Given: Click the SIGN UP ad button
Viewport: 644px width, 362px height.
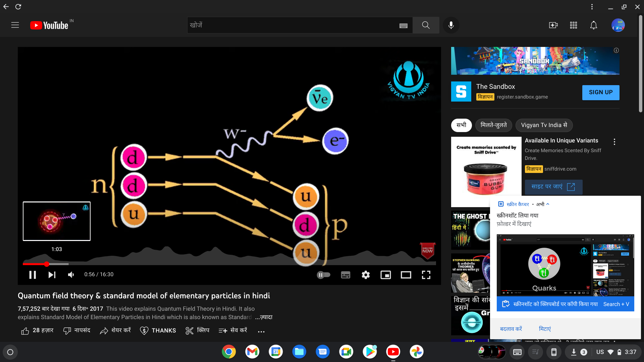Looking at the screenshot, I should click(600, 92).
